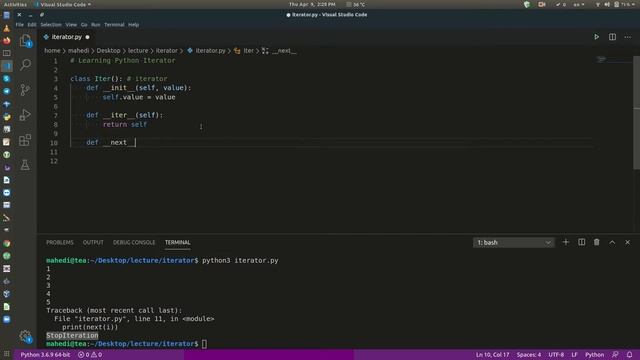The image size is (640, 360).
Task: Show errors and warnings count
Action: [x=90, y=355]
